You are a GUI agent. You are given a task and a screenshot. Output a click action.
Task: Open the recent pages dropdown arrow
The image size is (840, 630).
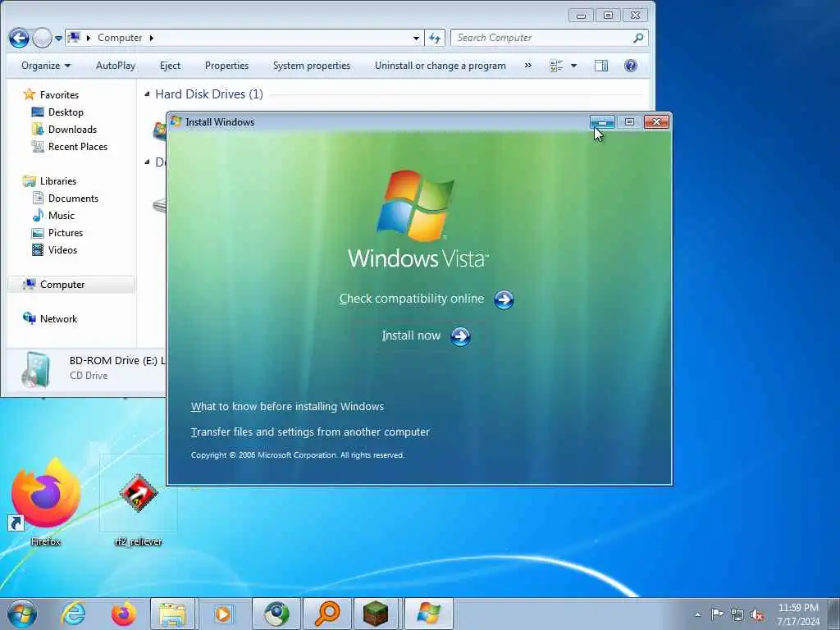(x=58, y=39)
